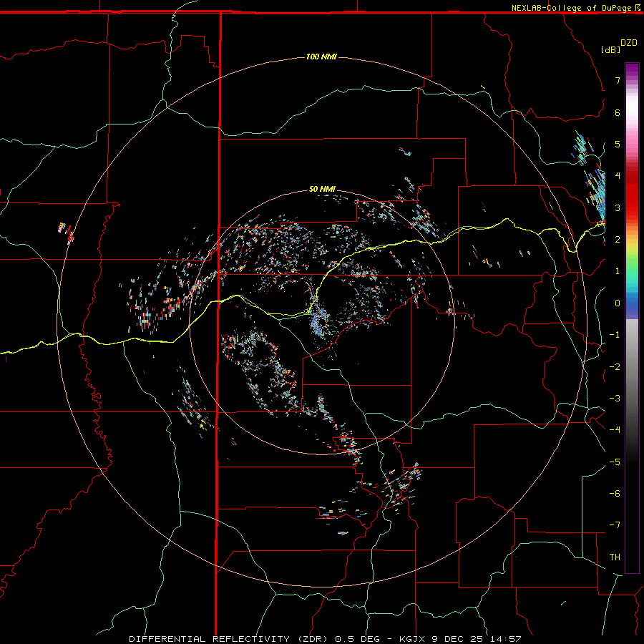Click the 50 NMI range ring label
Image resolution: width=644 pixels, height=644 pixels.
pos(322,189)
